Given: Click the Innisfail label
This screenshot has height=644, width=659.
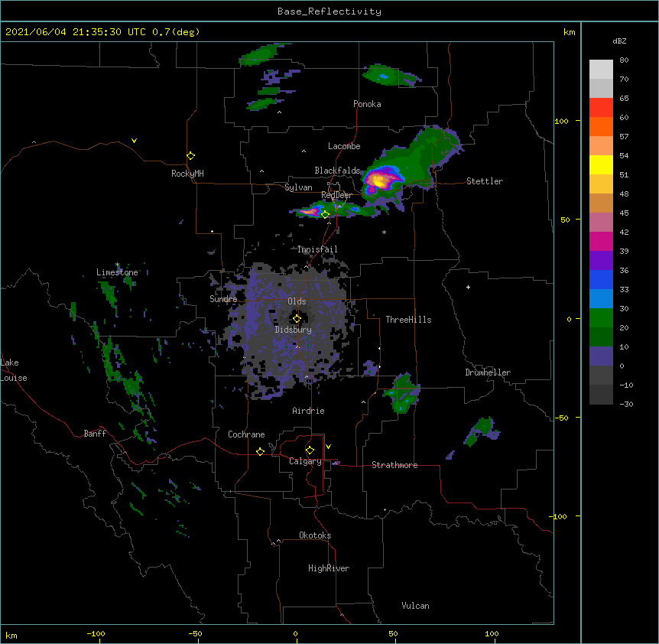Looking at the screenshot, I should [317, 249].
